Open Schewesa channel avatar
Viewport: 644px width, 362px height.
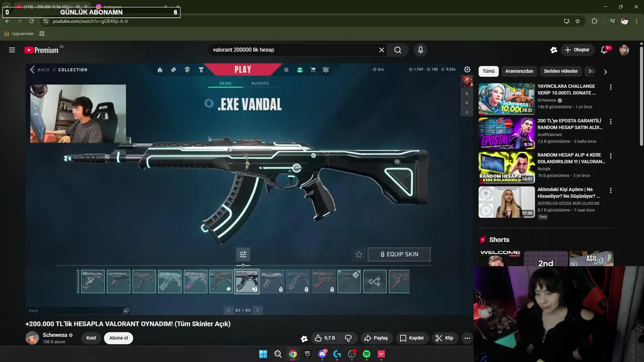(x=32, y=338)
